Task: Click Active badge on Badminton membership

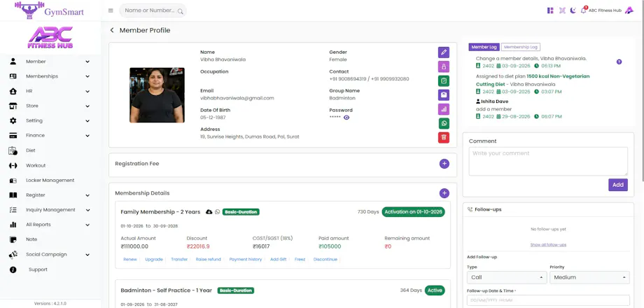Action: [x=435, y=290]
